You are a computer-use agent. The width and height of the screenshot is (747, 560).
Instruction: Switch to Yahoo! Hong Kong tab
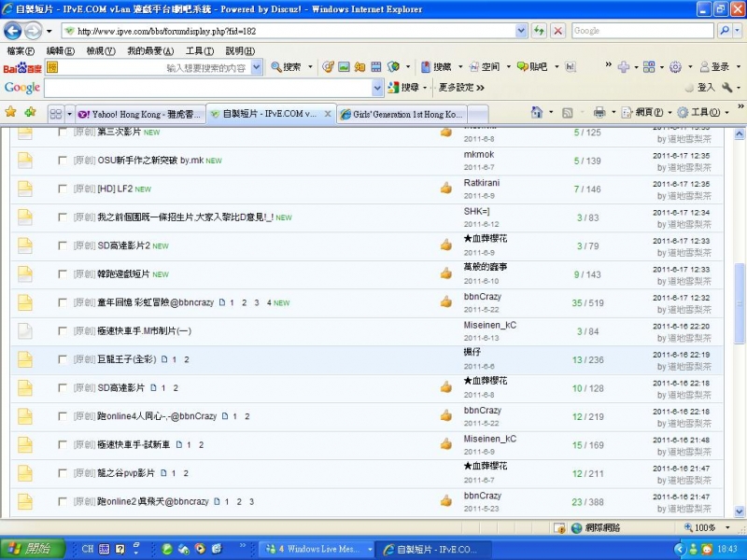tap(138, 114)
